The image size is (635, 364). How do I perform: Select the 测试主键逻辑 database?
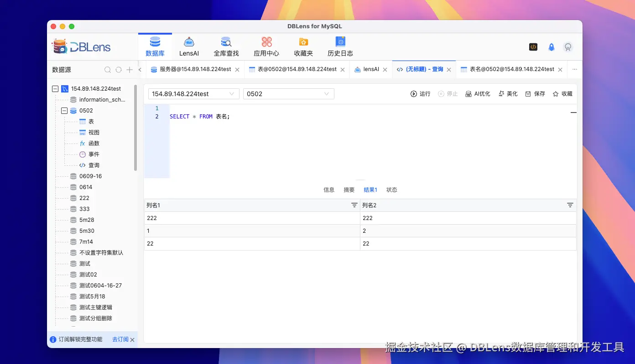(x=91, y=308)
